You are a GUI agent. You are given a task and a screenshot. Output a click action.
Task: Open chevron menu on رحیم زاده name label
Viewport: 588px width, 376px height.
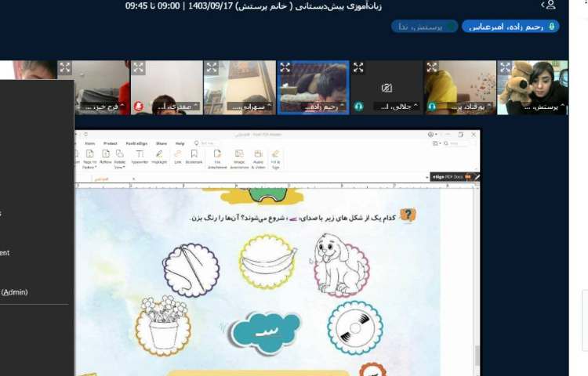(x=342, y=106)
